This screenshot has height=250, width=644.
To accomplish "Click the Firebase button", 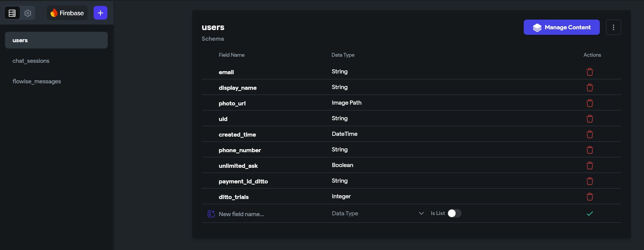I will tap(67, 13).
